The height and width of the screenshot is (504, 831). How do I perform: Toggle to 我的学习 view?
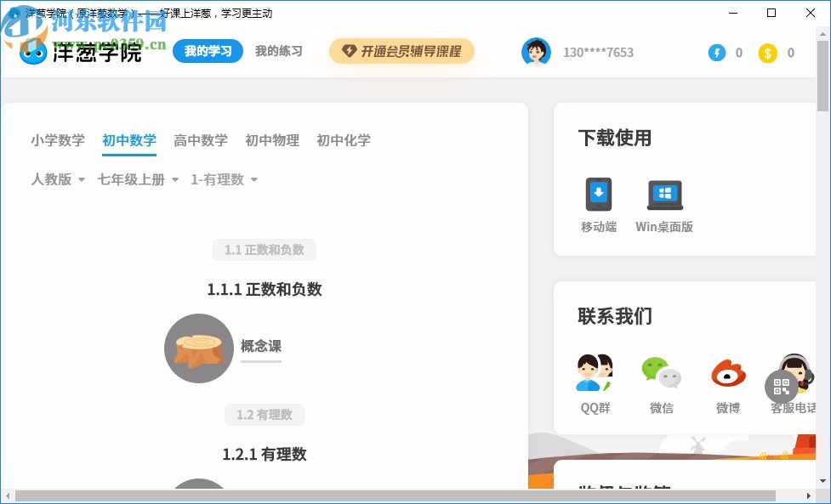[208, 52]
